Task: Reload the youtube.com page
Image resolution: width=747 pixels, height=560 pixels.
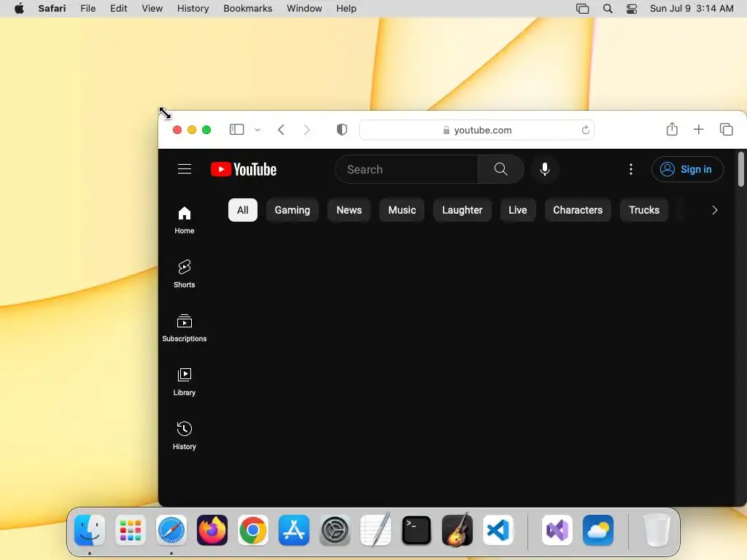Action: point(586,130)
